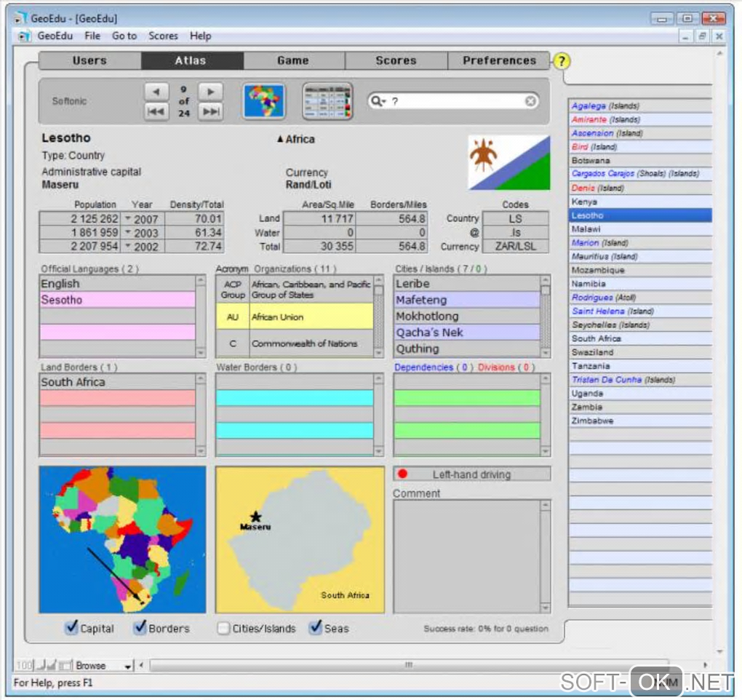
Task: Switch to the Preferences tab
Action: (499, 60)
